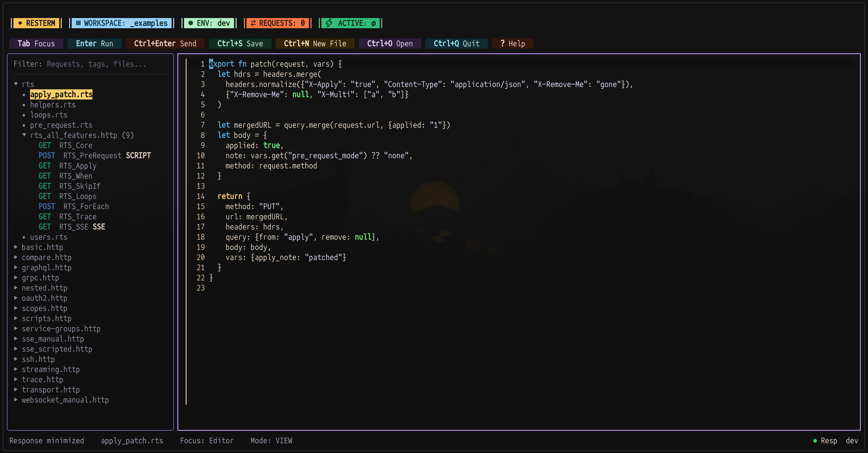Collapse the rts folder
The image size is (868, 453).
tap(16, 84)
